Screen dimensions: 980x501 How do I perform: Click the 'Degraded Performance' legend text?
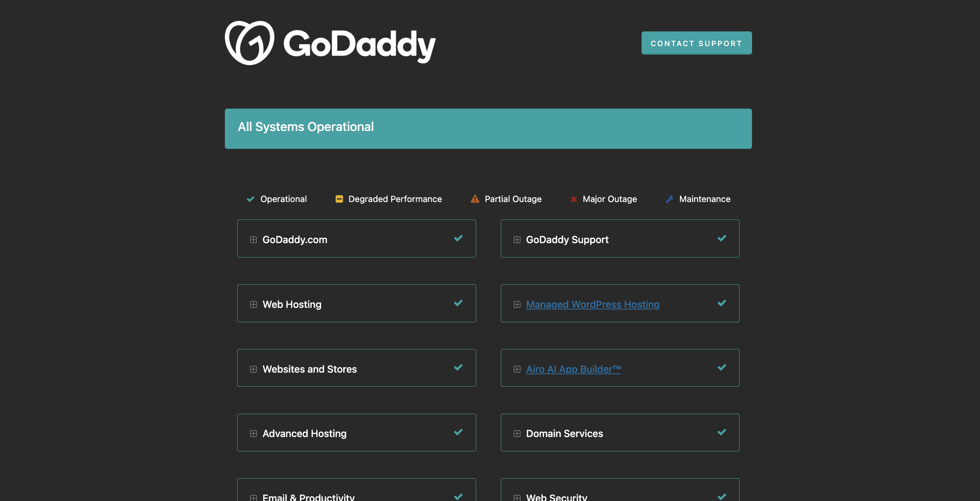pyautogui.click(x=395, y=199)
